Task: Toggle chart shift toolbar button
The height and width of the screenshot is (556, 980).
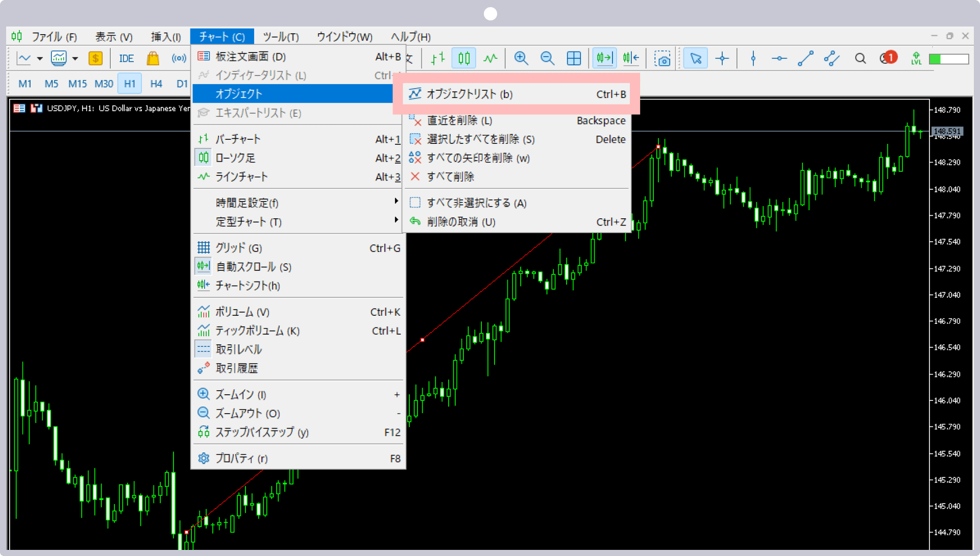Action: [631, 58]
